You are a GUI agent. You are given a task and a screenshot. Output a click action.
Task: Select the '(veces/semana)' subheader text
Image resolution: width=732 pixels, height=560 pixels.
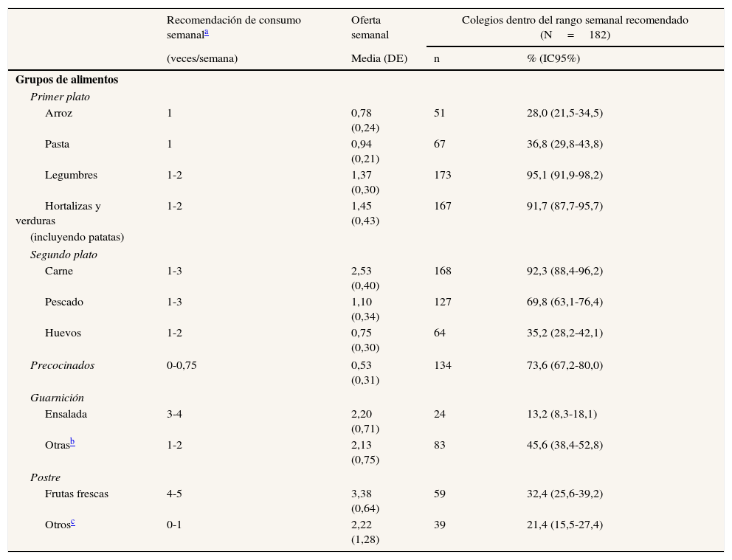(202, 58)
